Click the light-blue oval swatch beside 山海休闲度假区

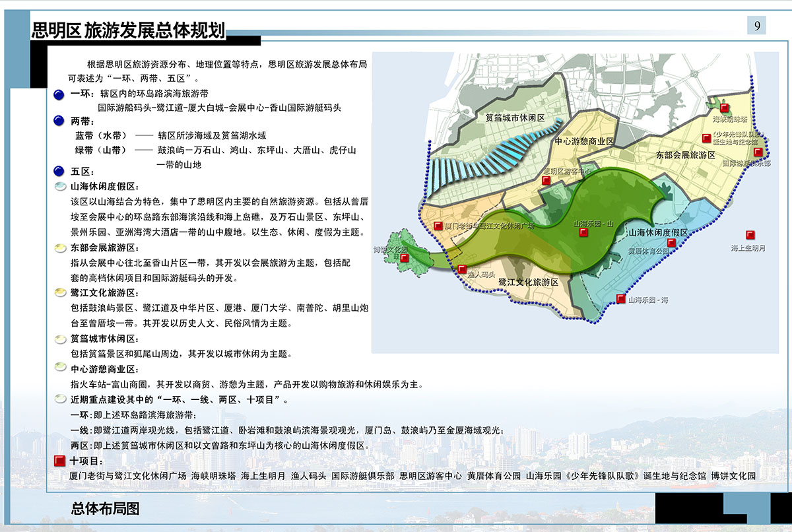point(59,187)
